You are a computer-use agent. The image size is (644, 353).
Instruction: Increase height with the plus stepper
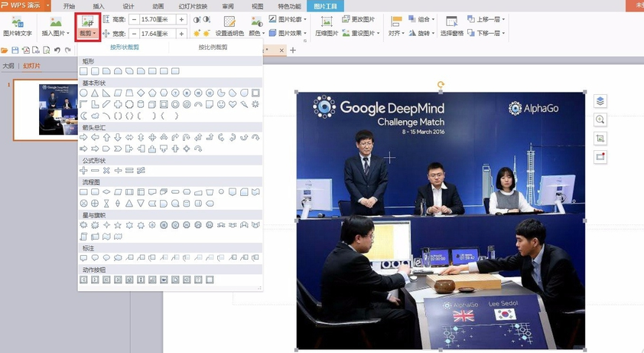(182, 18)
